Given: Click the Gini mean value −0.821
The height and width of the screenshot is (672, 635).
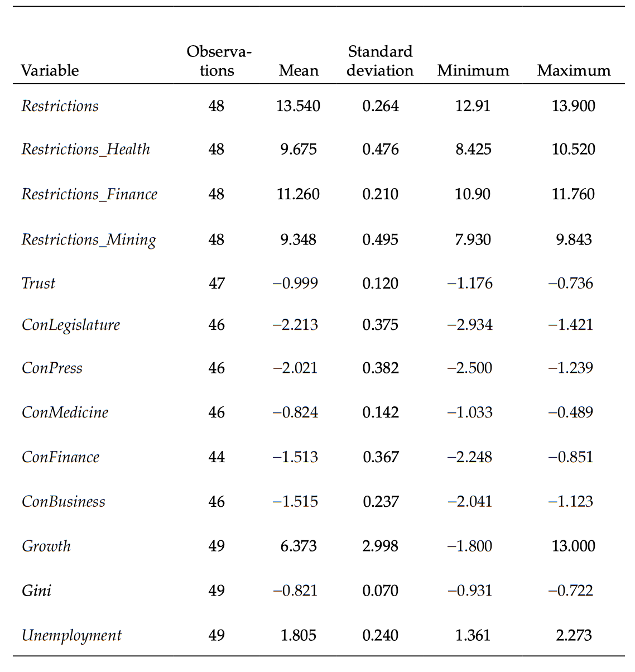Looking at the screenshot, I should [x=295, y=591].
